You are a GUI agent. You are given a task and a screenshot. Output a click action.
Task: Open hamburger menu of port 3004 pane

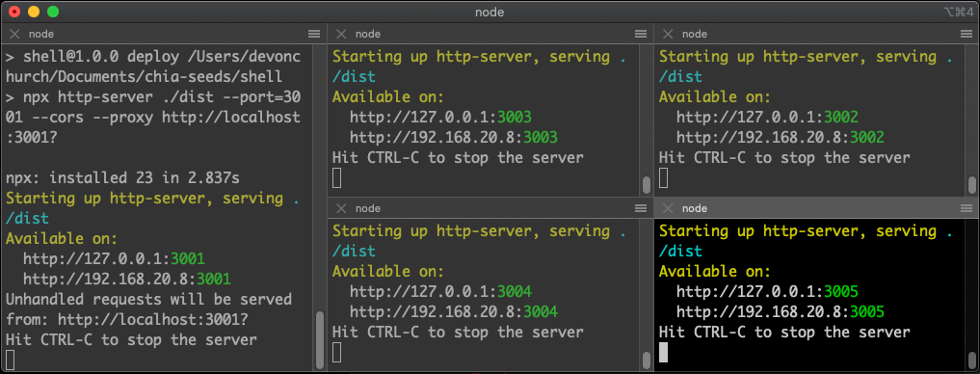[x=640, y=208]
